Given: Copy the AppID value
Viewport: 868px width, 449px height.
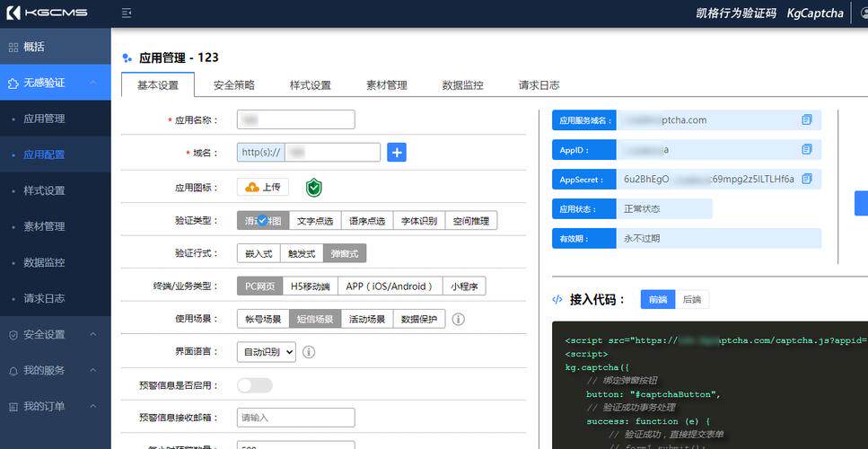Looking at the screenshot, I should click(x=807, y=149).
